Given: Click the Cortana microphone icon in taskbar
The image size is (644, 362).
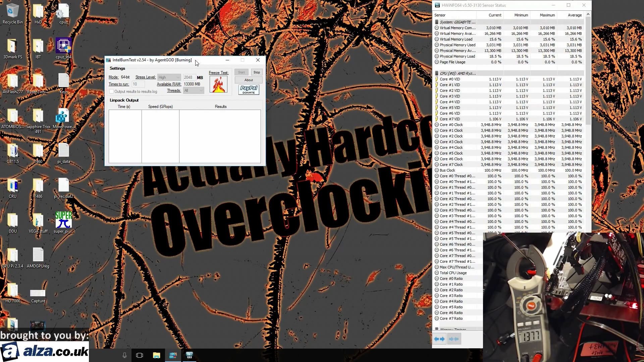Looking at the screenshot, I should pyautogui.click(x=124, y=355).
